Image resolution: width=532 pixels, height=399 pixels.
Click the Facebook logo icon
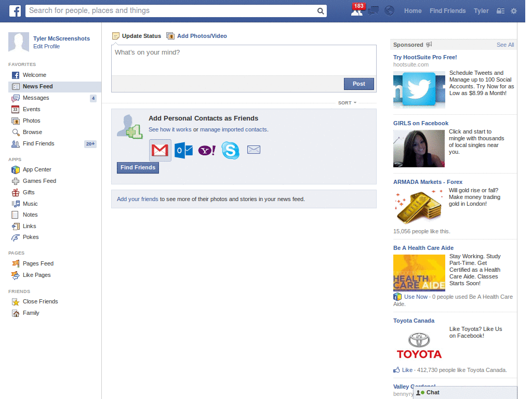(15, 11)
